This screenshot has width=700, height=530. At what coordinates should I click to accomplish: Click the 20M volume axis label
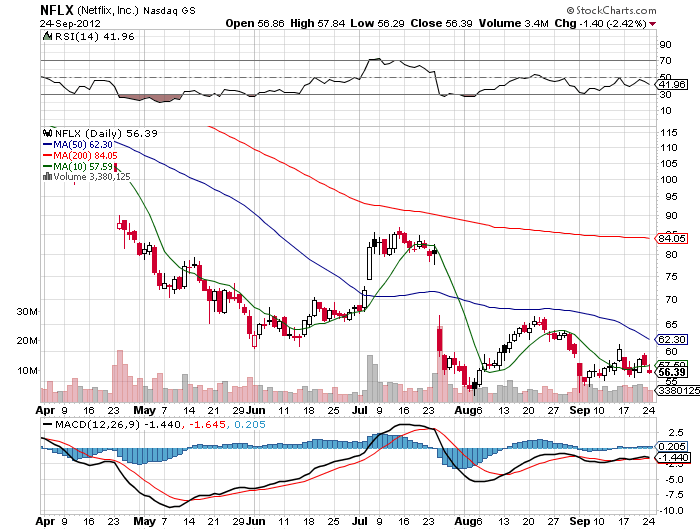pyautogui.click(x=27, y=341)
